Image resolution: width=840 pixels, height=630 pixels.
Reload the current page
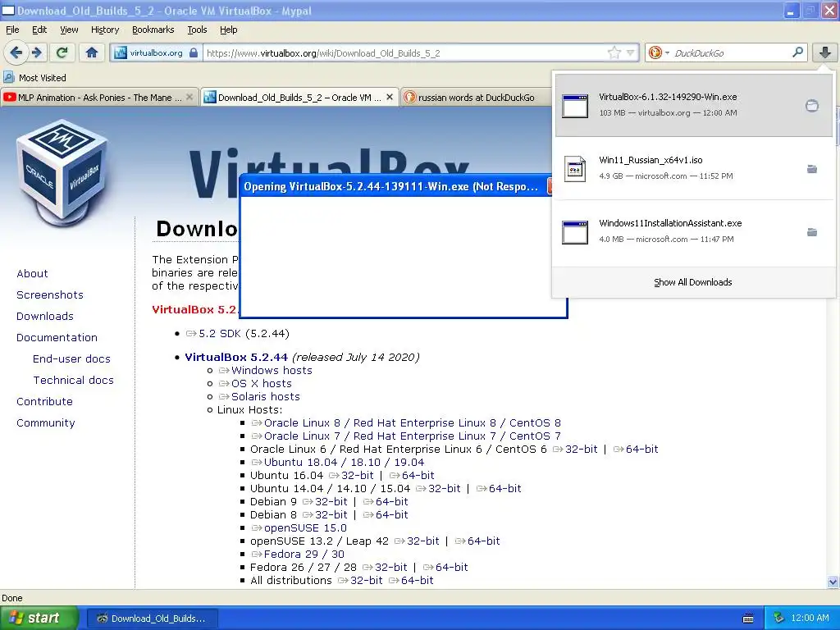[x=62, y=52]
